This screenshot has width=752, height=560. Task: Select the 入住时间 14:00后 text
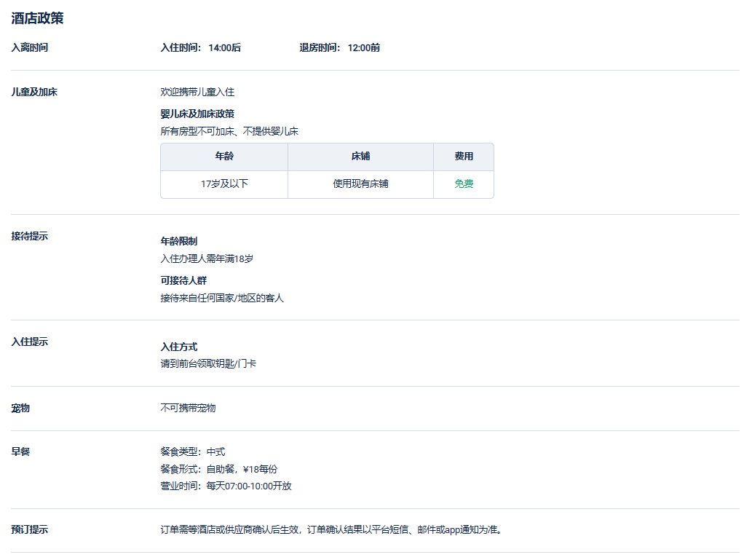click(200, 48)
